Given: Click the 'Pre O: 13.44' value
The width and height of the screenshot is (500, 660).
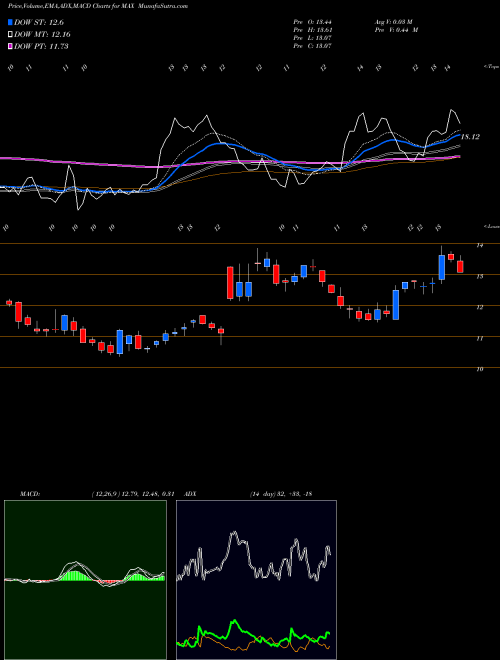Looking at the screenshot, I should (x=313, y=22).
